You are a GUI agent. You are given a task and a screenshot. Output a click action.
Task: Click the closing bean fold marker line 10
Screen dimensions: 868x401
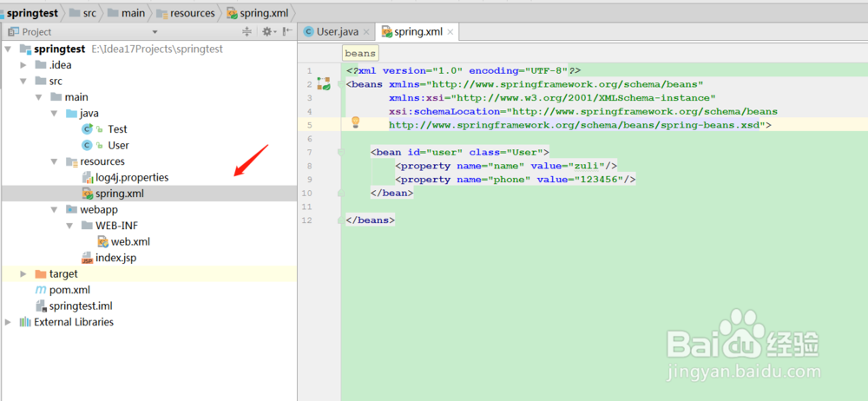341,194
